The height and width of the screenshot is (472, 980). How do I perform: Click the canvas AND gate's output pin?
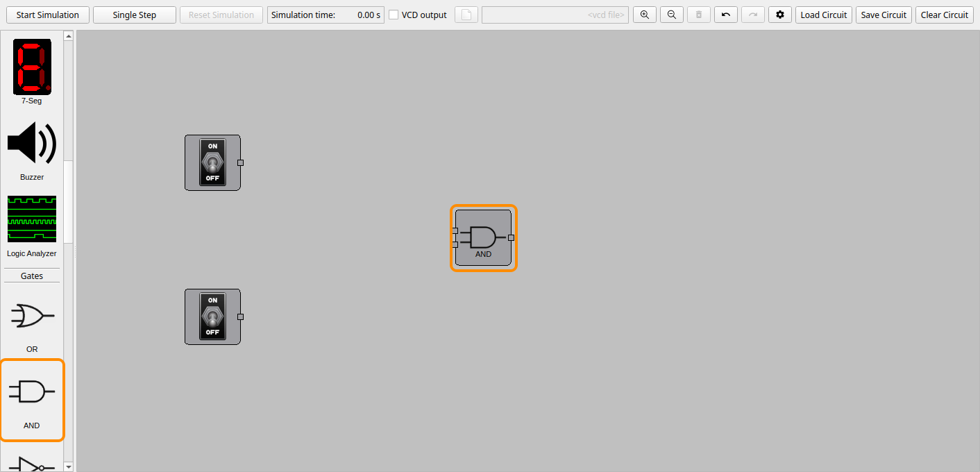pos(512,237)
